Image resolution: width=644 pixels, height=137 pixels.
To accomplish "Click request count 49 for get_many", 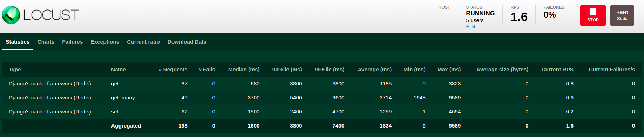I will pyautogui.click(x=184, y=98).
